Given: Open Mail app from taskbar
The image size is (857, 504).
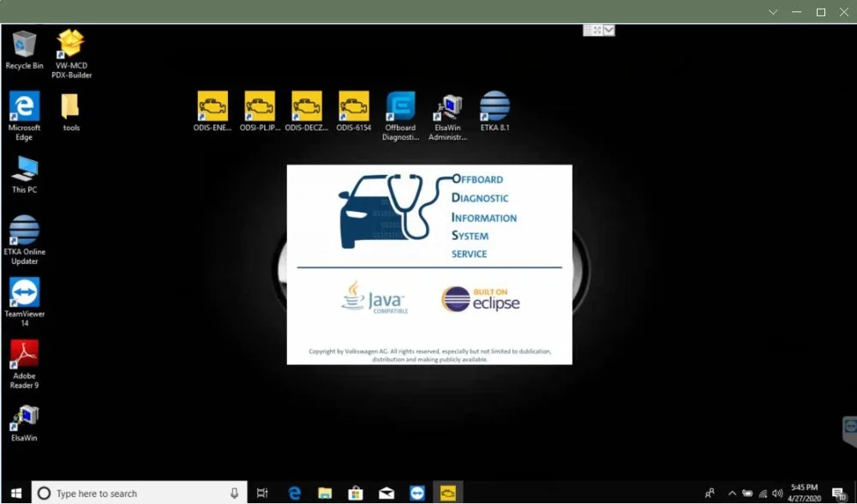Looking at the screenshot, I should click(x=387, y=493).
